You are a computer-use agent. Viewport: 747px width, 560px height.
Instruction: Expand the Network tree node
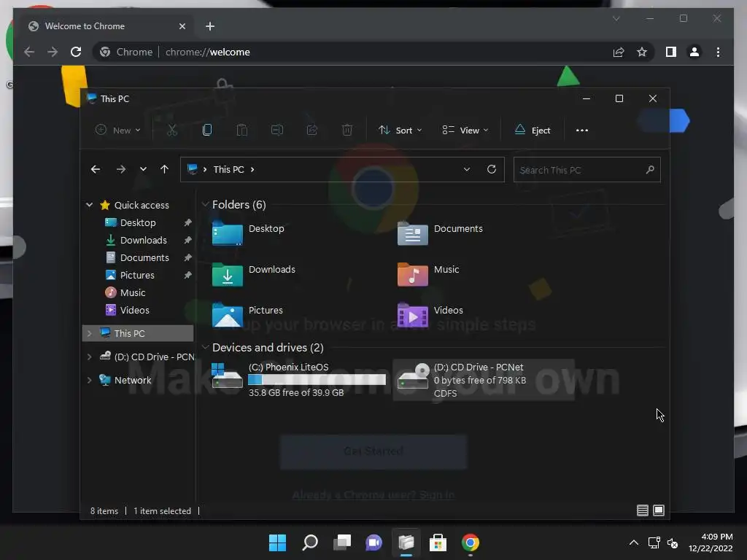pos(89,380)
